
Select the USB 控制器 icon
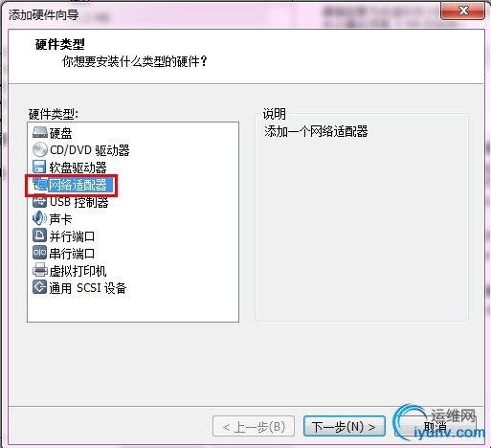(x=40, y=201)
